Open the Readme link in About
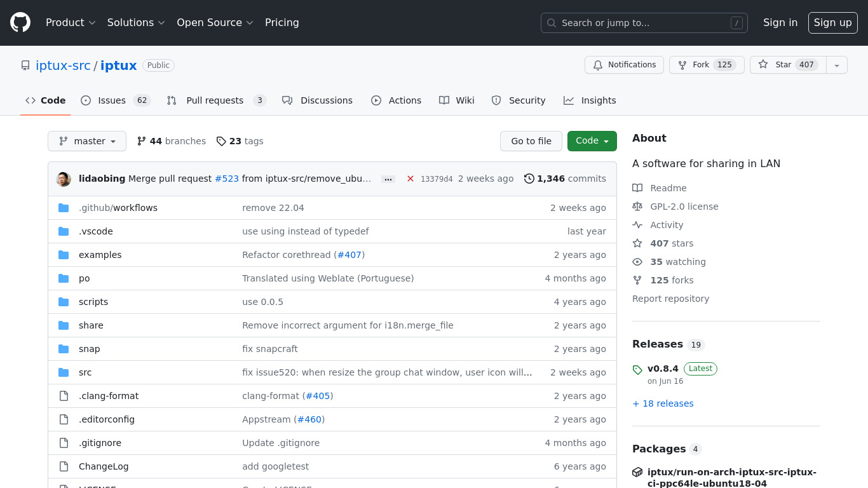 (x=660, y=188)
